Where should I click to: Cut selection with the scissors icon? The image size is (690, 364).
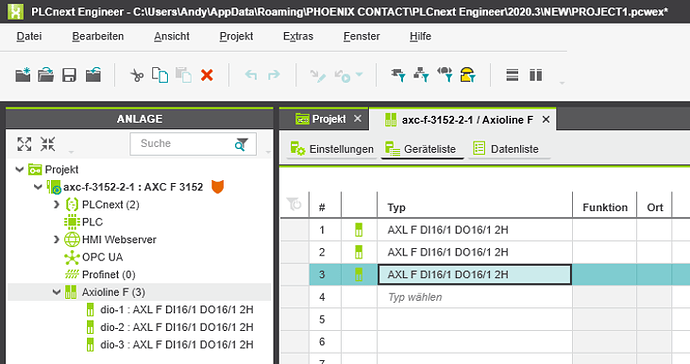coord(137,75)
